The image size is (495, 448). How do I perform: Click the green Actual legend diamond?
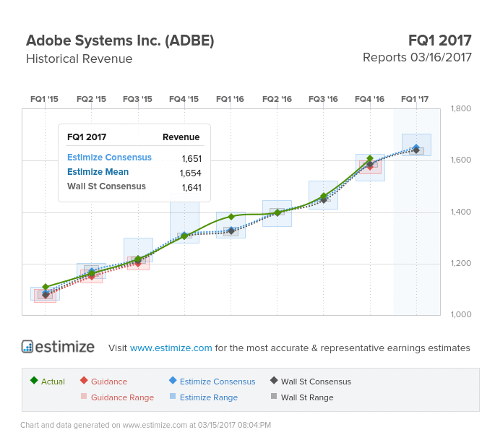coord(34,380)
